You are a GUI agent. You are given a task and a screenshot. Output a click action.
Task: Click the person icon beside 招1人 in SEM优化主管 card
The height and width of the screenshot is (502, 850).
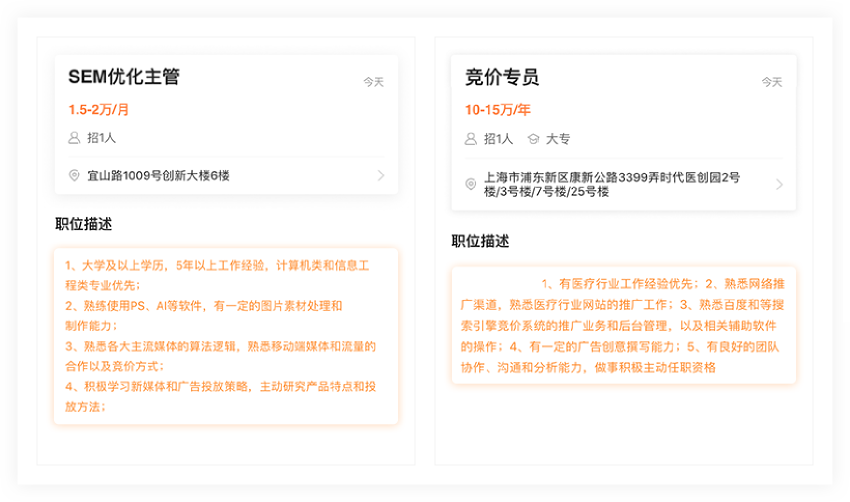click(74, 138)
